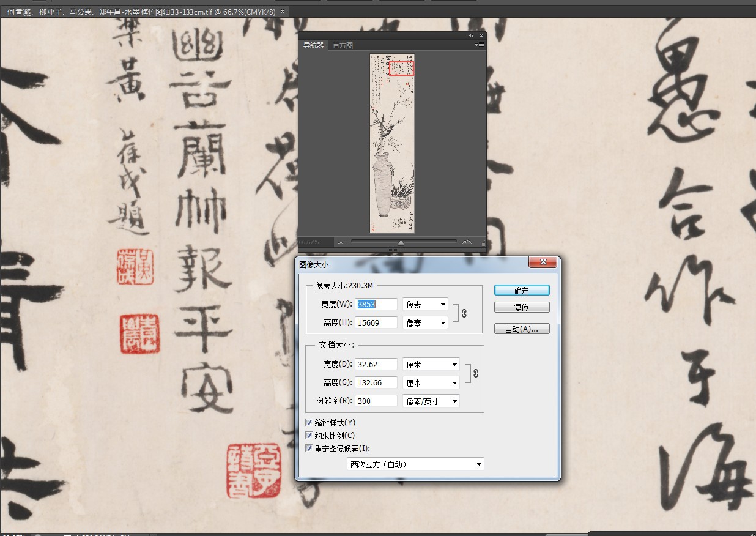
Task: Click the 分辨率(R) resolution field
Action: [376, 401]
